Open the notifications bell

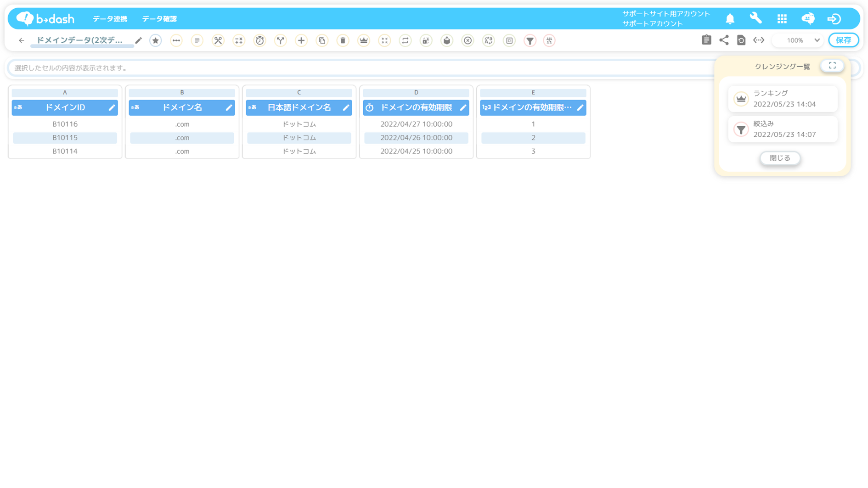[730, 19]
